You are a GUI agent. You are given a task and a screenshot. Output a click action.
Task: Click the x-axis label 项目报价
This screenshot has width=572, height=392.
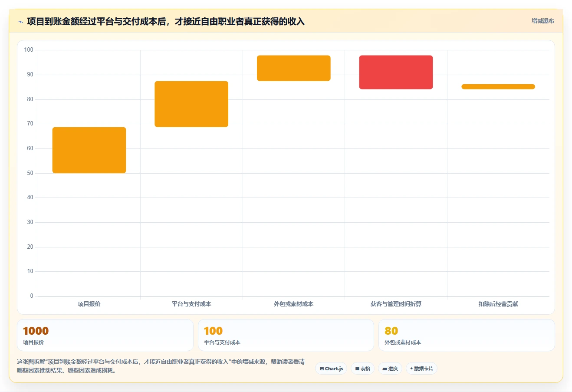[89, 304]
